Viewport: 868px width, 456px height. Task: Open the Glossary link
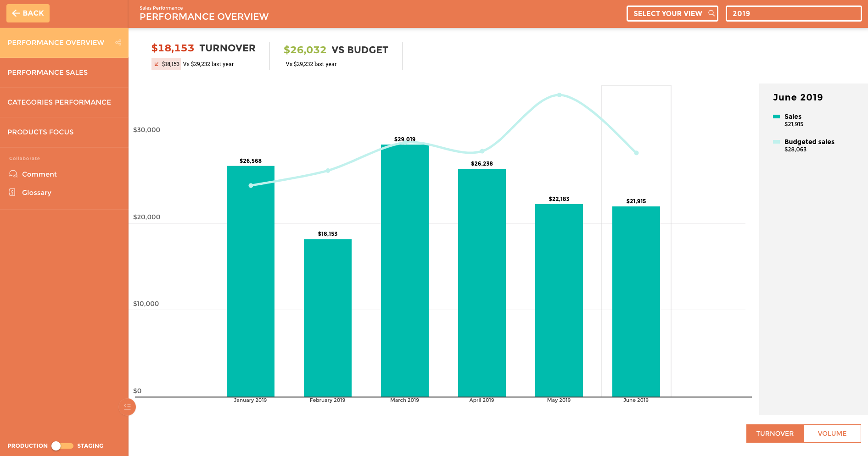37,193
